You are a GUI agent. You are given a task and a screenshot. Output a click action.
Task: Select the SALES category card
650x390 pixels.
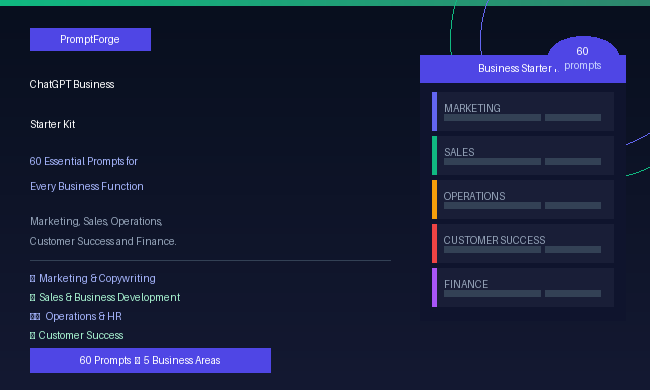pyautogui.click(x=523, y=155)
